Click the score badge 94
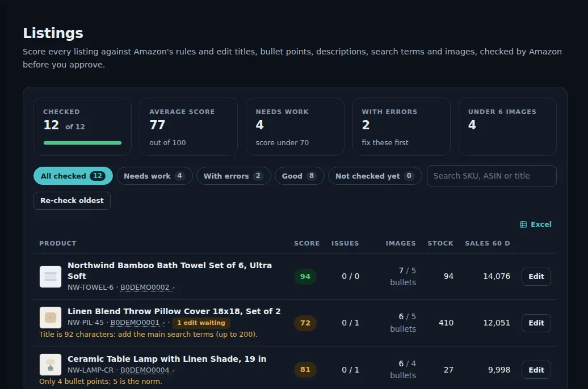 tap(305, 277)
